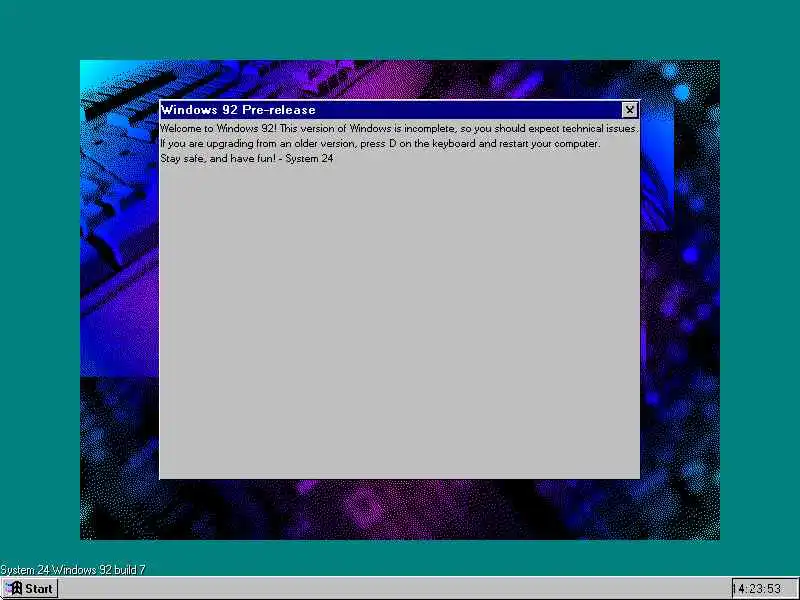The image size is (800, 600).
Task: Click the 'Welcome to Windows 92!' message line
Action: 399,129
